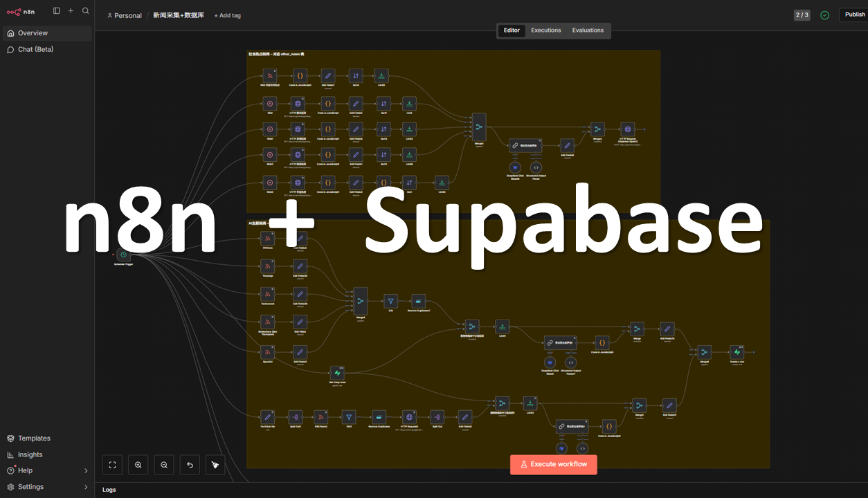Viewport: 868px width, 498px height.
Task: Collapse the sidebar with the panel icon
Action: [57, 11]
